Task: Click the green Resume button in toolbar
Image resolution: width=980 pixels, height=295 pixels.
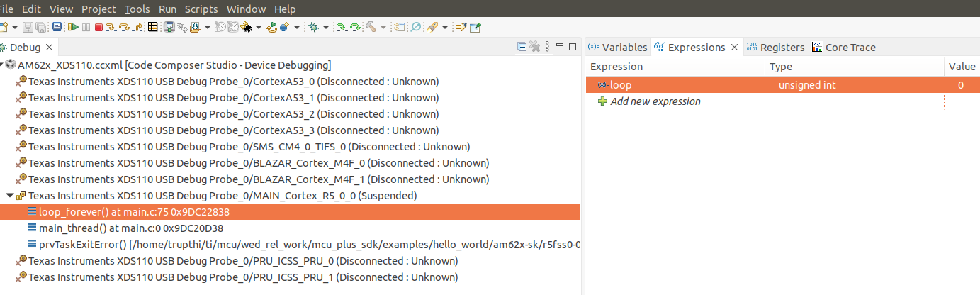Action: point(73,27)
